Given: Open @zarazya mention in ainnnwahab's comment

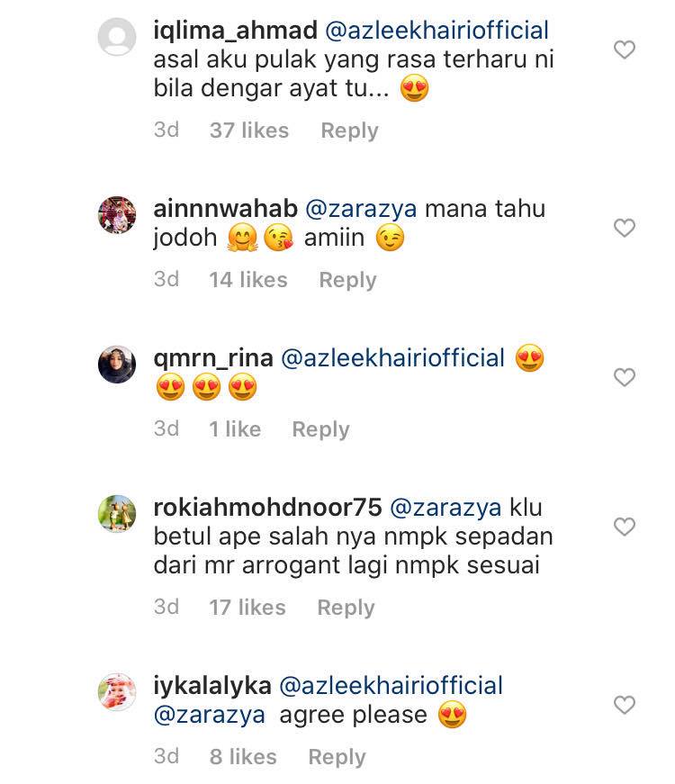Looking at the screenshot, I should click(x=361, y=209).
